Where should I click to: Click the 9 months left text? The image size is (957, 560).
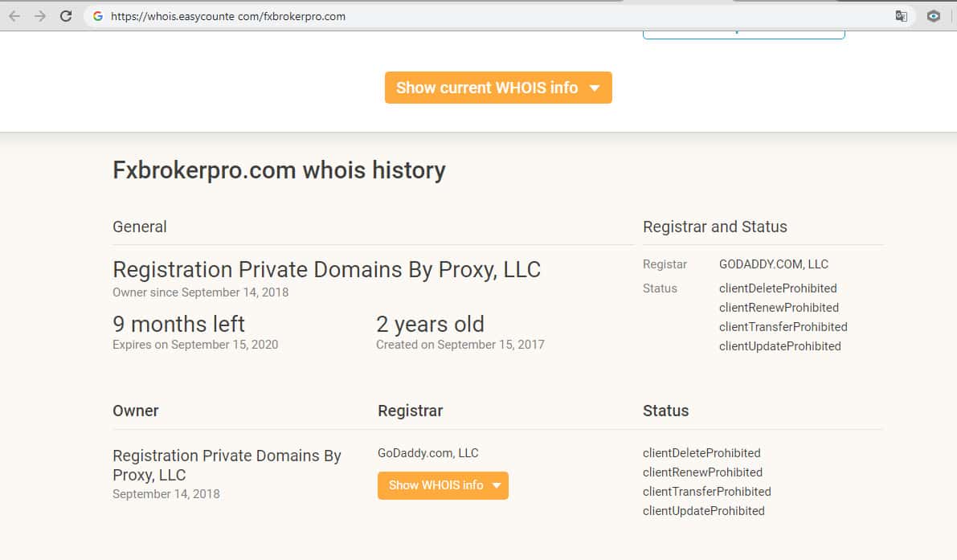point(178,325)
